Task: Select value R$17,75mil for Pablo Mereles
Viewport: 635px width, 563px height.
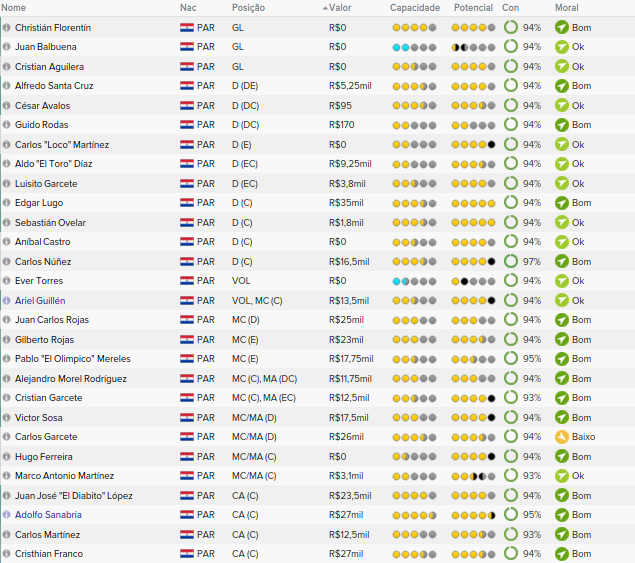Action: (x=351, y=359)
